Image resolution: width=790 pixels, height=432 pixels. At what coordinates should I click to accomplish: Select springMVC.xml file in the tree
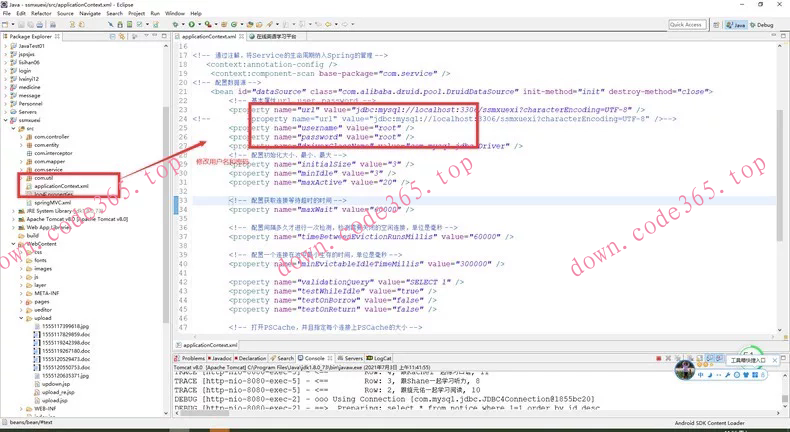coord(52,202)
